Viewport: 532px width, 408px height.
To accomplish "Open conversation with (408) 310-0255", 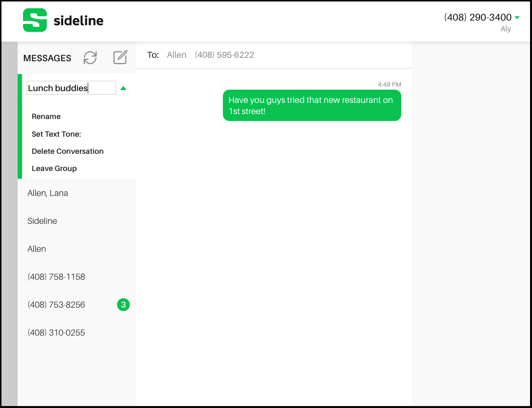I will [77, 333].
